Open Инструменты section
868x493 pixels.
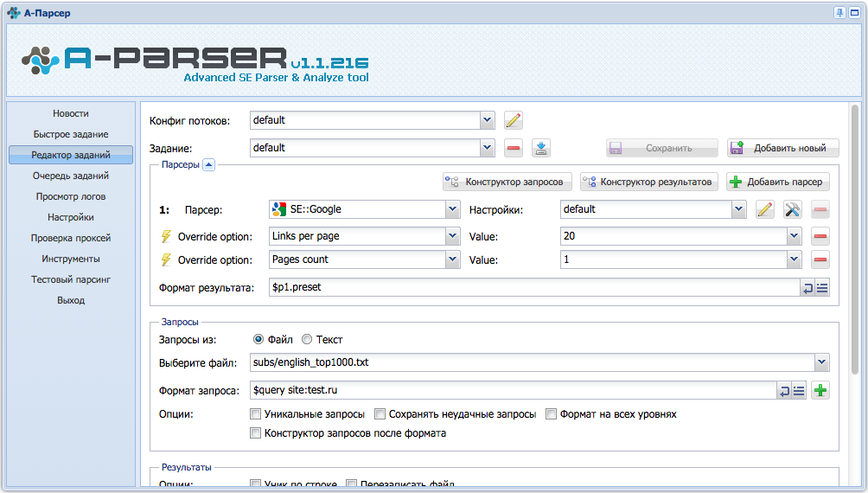click(x=71, y=259)
